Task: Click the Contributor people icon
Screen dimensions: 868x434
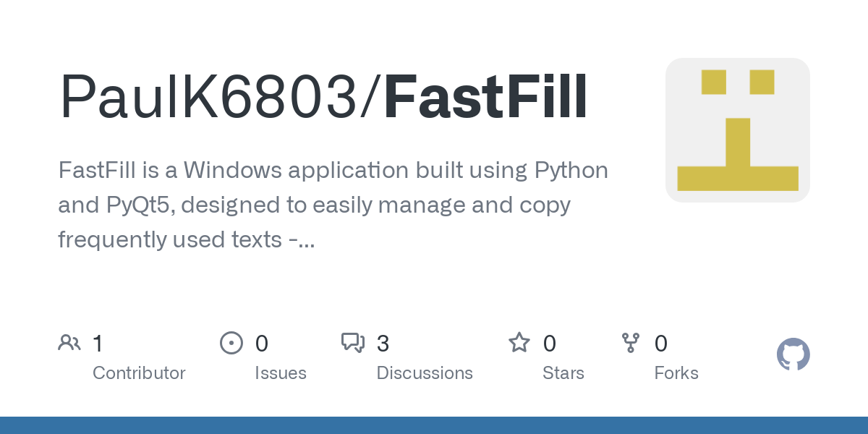Action: (69, 343)
